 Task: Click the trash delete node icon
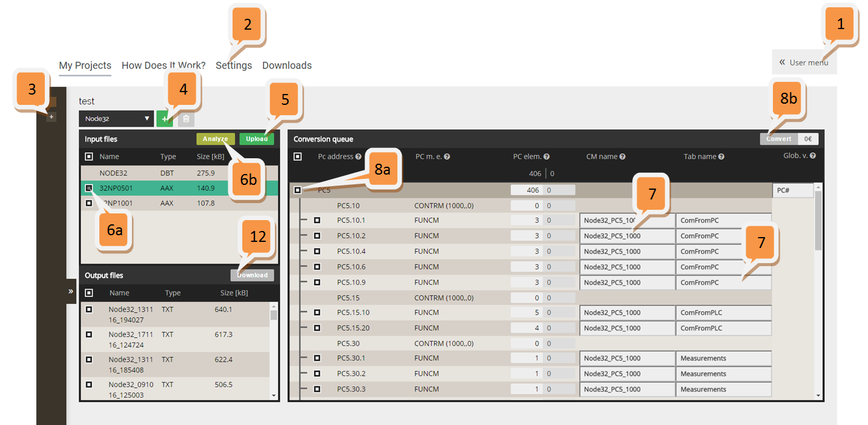(x=186, y=119)
